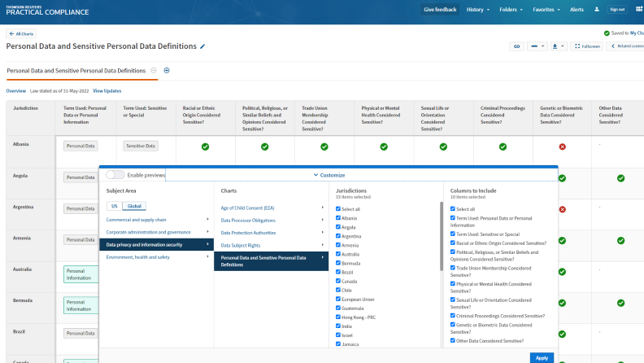Remove current chart tab with minus icon

pos(154,71)
